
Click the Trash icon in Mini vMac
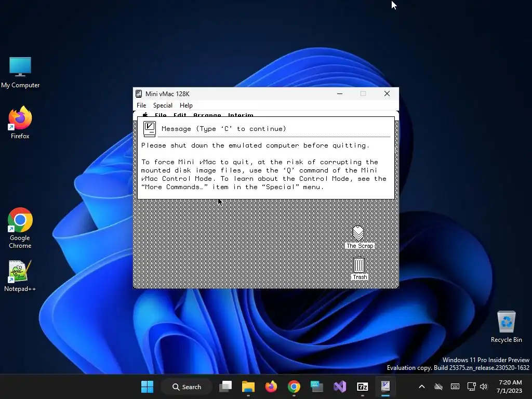pos(360,268)
